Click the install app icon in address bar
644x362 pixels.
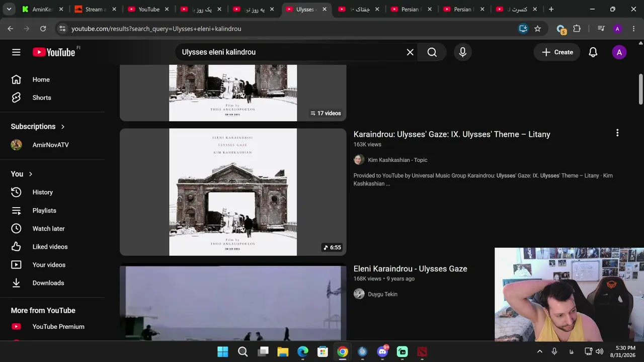pyautogui.click(x=523, y=29)
